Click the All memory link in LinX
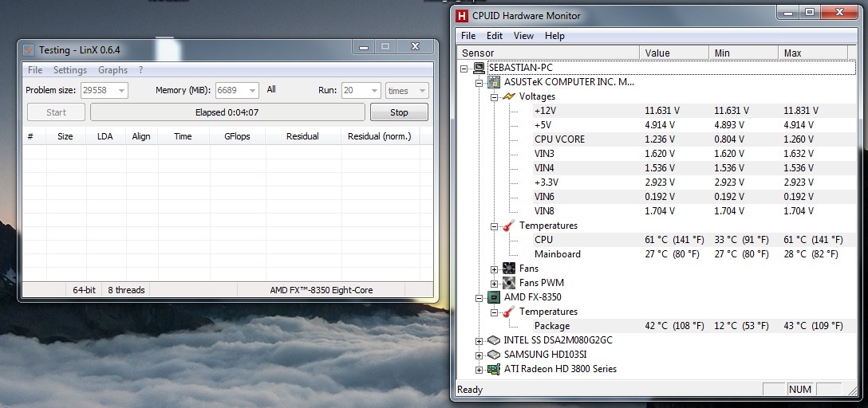868x408 pixels. click(x=271, y=89)
